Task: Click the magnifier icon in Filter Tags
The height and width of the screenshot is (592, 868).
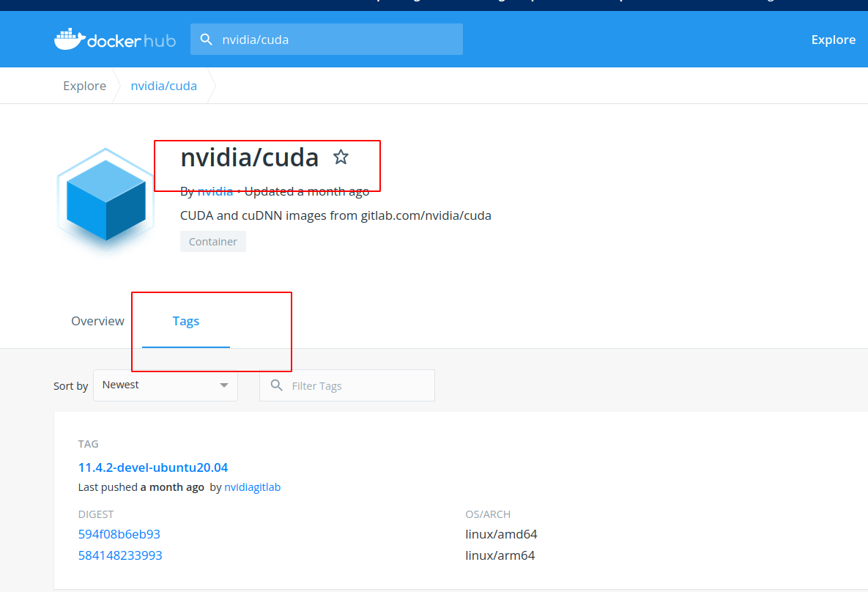Action: [x=276, y=385]
